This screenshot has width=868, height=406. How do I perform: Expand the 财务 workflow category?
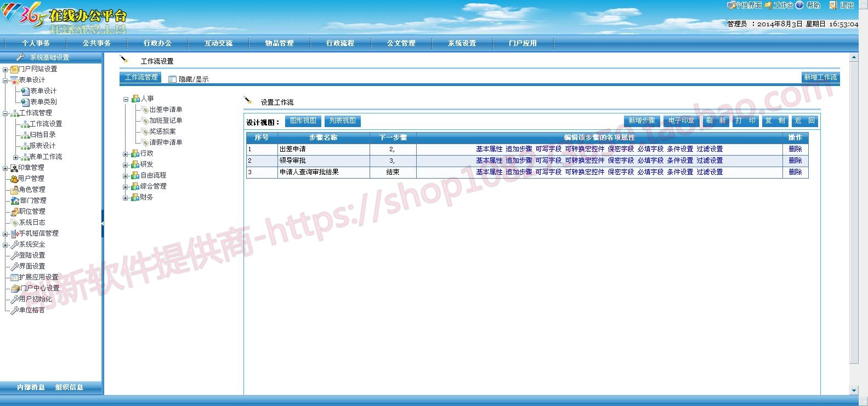pyautogui.click(x=126, y=198)
